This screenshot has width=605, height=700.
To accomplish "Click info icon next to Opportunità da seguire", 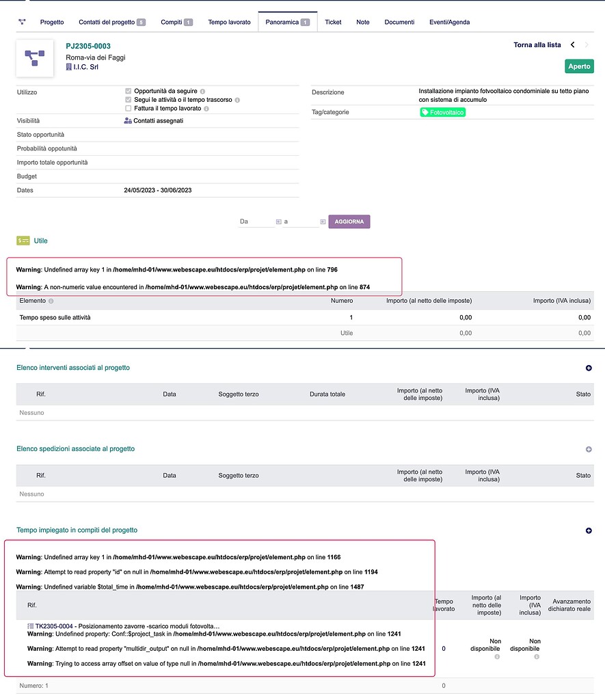I will (x=203, y=91).
